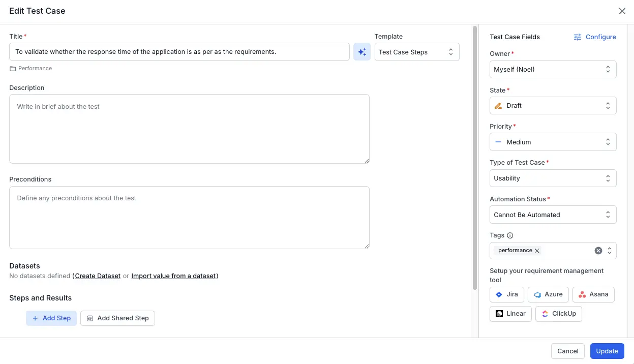This screenshot has height=364, width=634.
Task: Expand the Owner dropdown
Action: click(x=553, y=70)
